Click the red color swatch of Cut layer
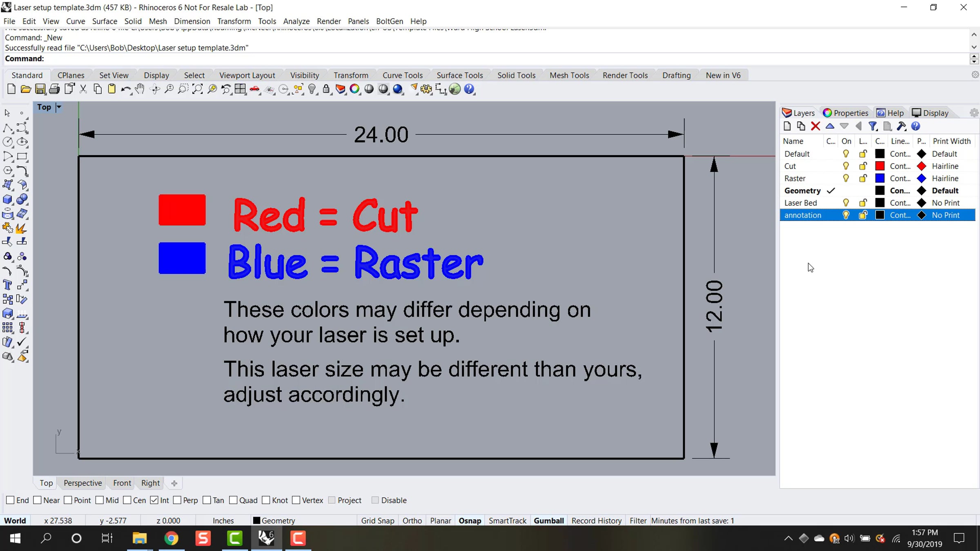 click(880, 166)
